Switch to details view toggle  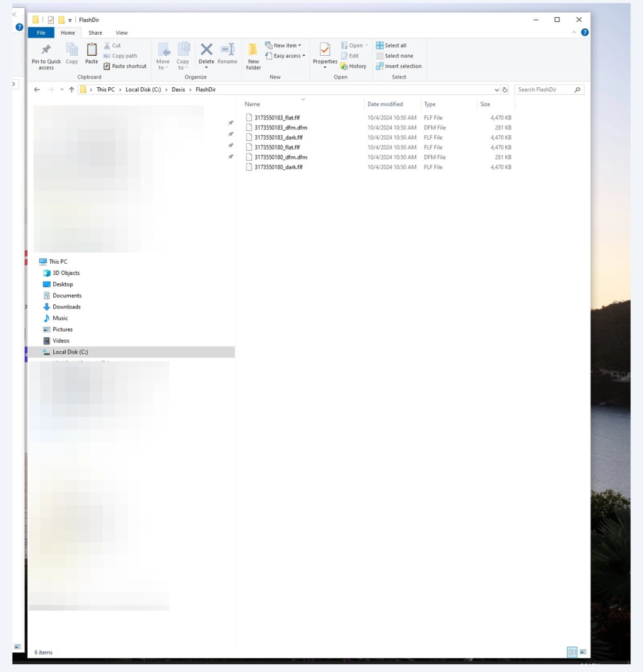pos(572,652)
